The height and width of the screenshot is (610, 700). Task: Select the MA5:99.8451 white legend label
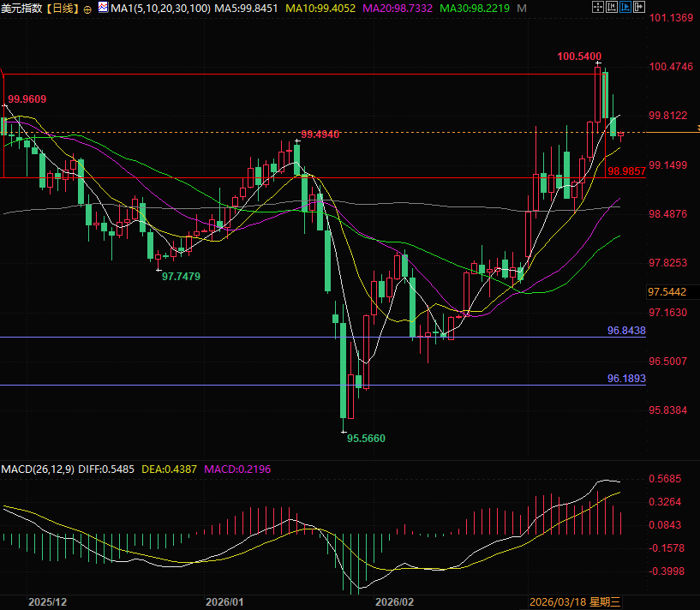coord(247,9)
